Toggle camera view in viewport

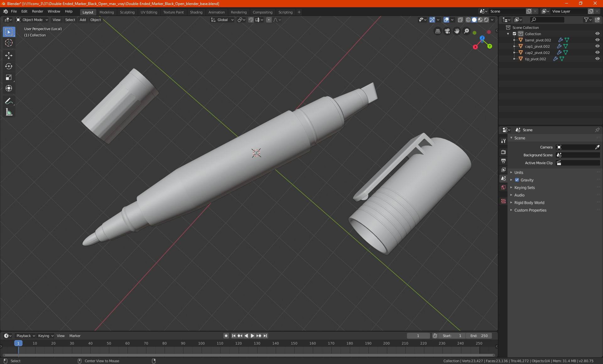[x=447, y=31]
